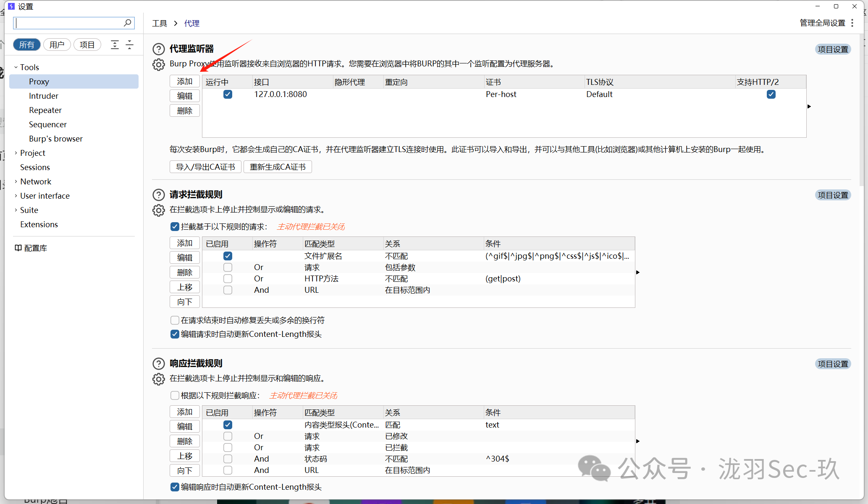Open gear options for 代理监听器 section
Screen dimensions: 868x504
[x=158, y=64]
